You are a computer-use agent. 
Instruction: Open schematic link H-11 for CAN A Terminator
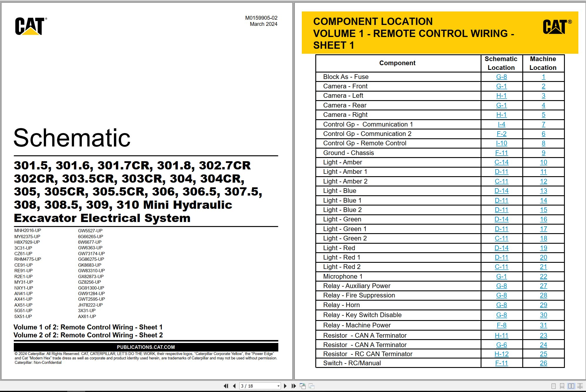coord(501,335)
